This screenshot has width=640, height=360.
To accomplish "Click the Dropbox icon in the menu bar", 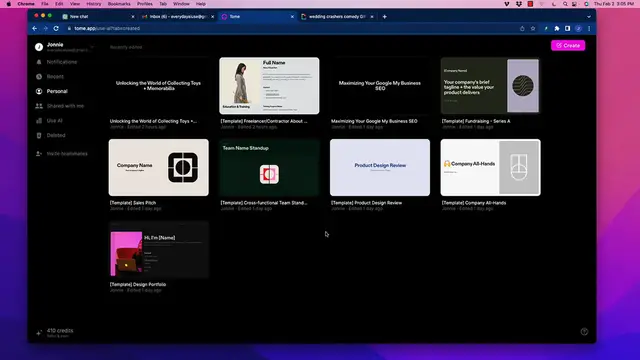I will pos(519,4).
